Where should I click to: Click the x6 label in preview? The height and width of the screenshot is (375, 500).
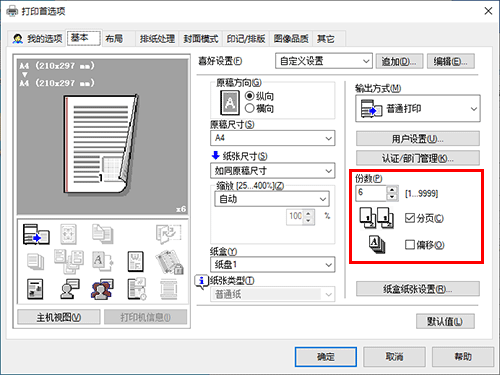pos(181,209)
